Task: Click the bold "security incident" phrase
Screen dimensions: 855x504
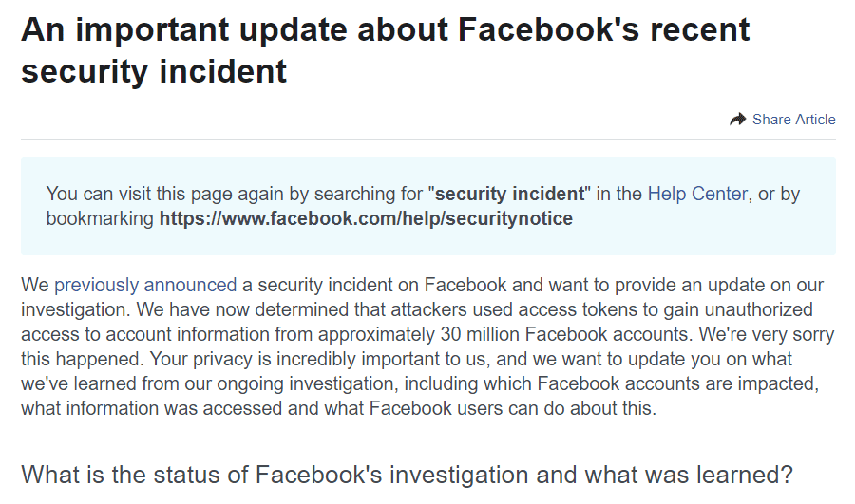Action: click(x=509, y=195)
